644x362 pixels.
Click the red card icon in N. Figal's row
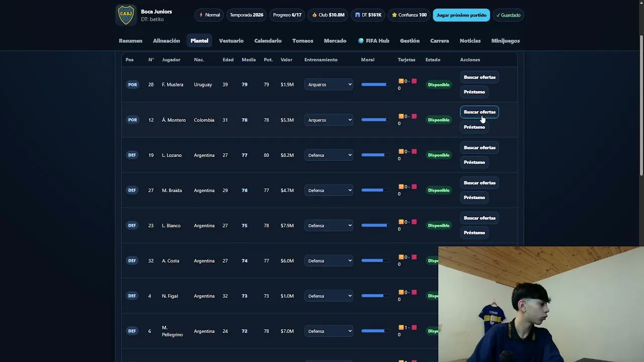click(414, 292)
